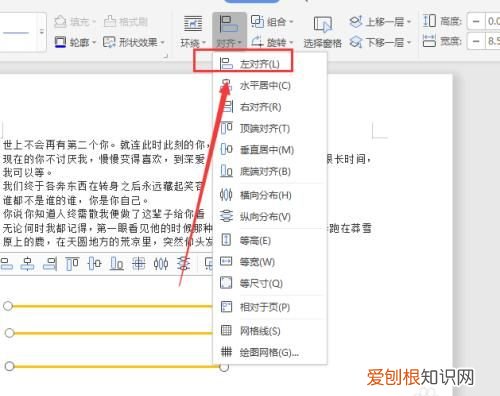Open the 对齐 align dropdown in ribbon

[x=229, y=31]
